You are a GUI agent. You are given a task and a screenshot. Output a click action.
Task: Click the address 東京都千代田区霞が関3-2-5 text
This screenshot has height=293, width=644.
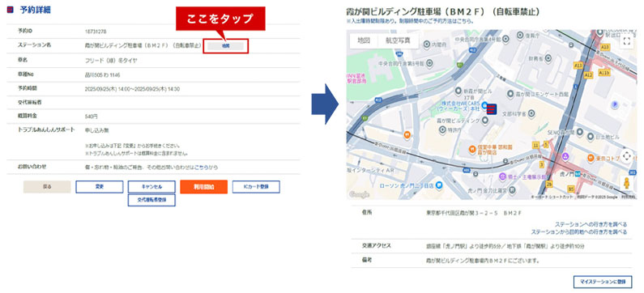click(x=475, y=213)
